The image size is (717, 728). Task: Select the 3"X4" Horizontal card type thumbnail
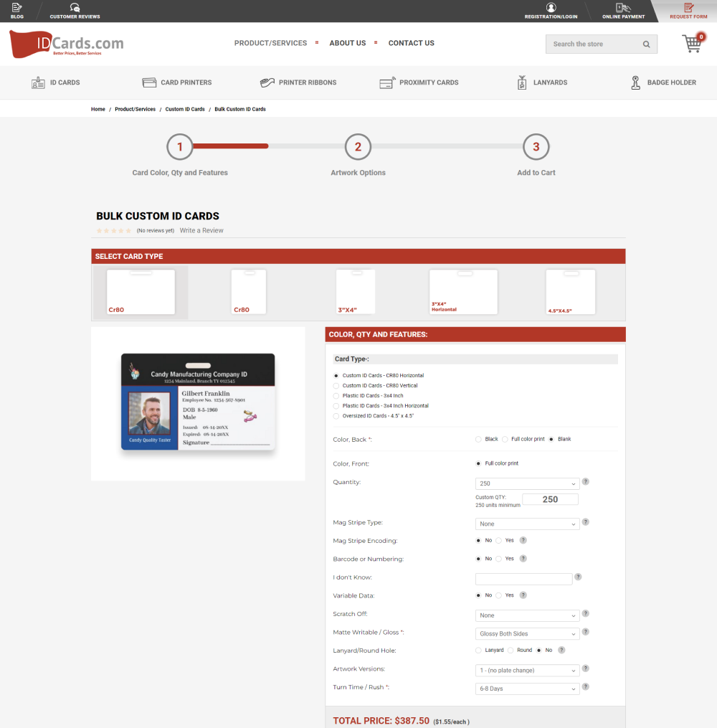tap(464, 292)
